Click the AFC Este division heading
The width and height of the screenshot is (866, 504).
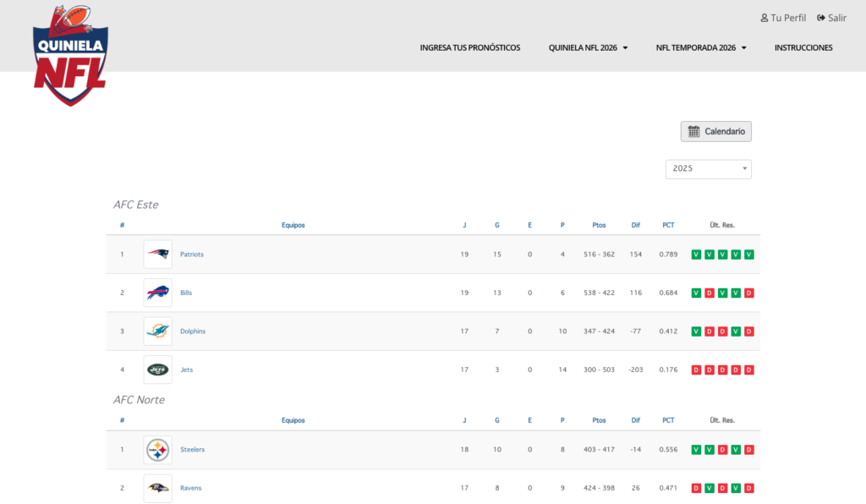(x=136, y=205)
